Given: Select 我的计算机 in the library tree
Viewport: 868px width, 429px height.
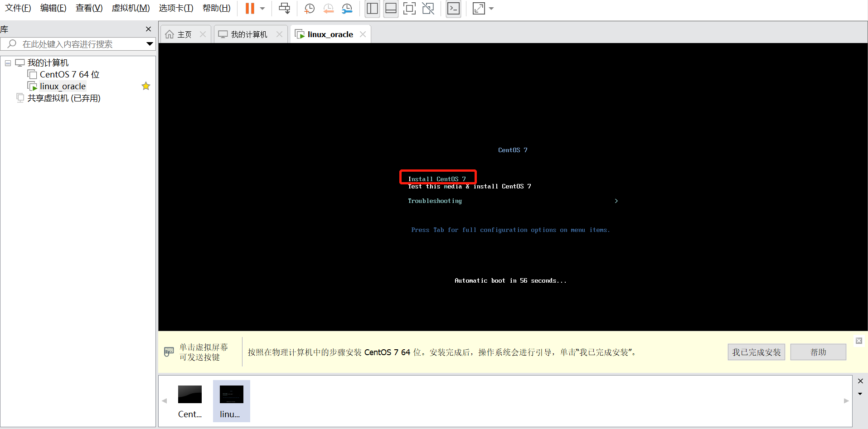Looking at the screenshot, I should coord(48,63).
